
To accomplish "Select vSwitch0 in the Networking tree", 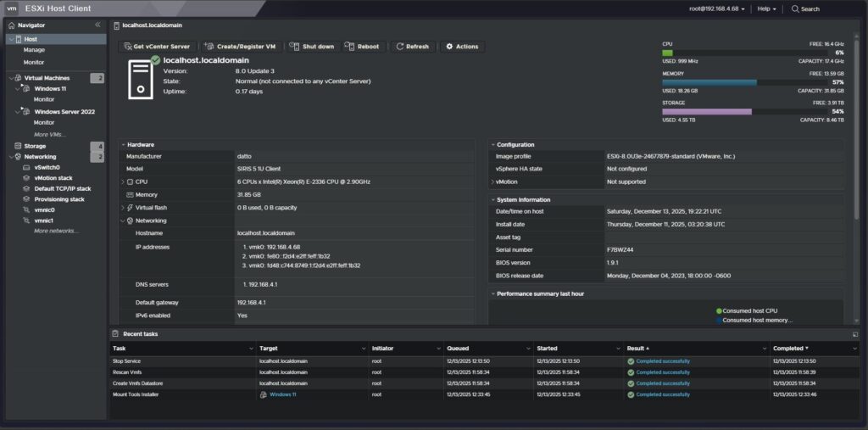I will 47,167.
